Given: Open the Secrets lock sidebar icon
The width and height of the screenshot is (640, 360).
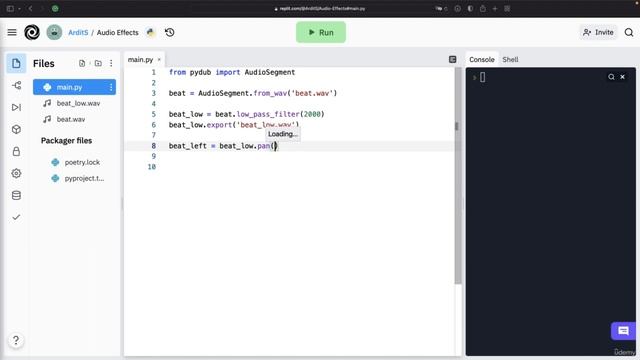Looking at the screenshot, I should pyautogui.click(x=16, y=151).
